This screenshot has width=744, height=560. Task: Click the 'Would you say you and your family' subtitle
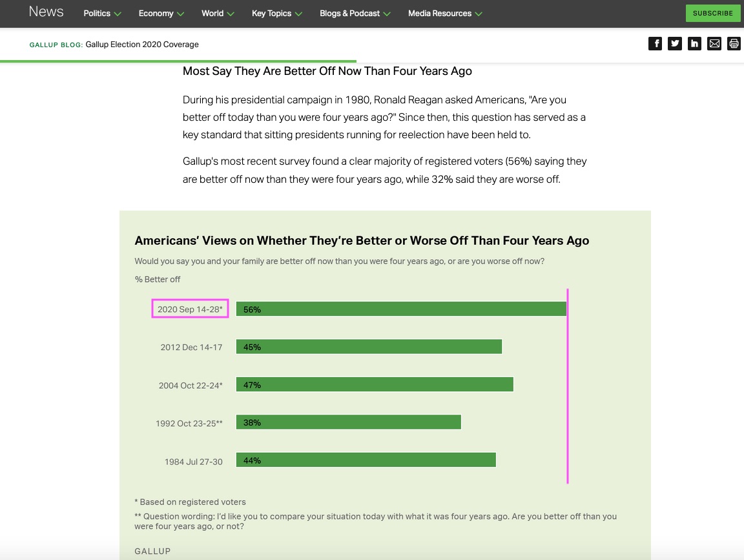pyautogui.click(x=339, y=261)
